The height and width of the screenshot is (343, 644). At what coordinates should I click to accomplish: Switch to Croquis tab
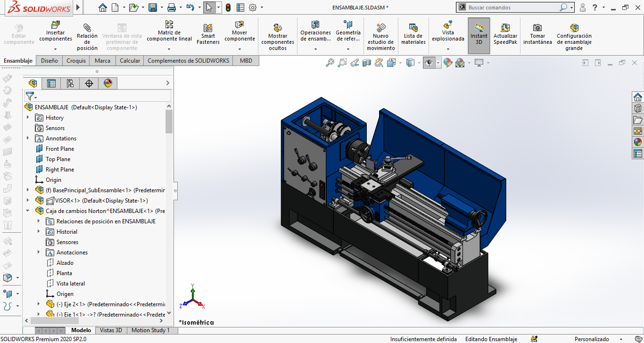click(x=76, y=60)
